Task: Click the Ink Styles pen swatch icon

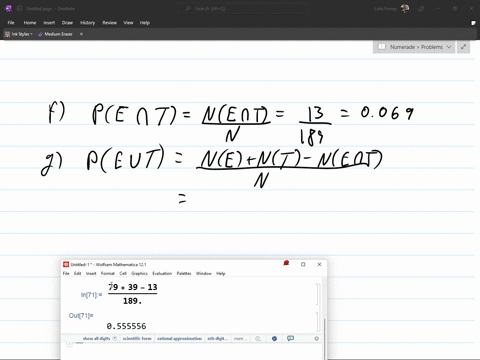Action: point(7,34)
